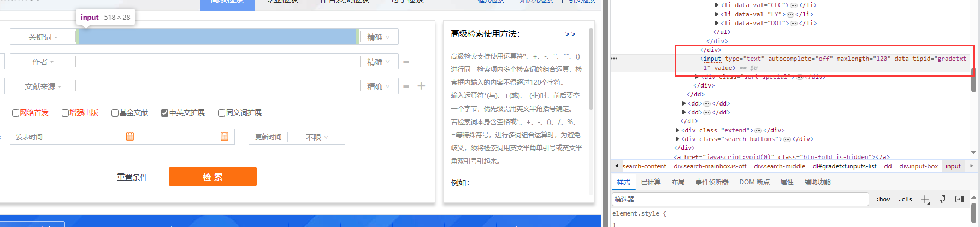Screen dimensions: 980x227
Task: Select dd breadcrumb item
Action: point(888,166)
